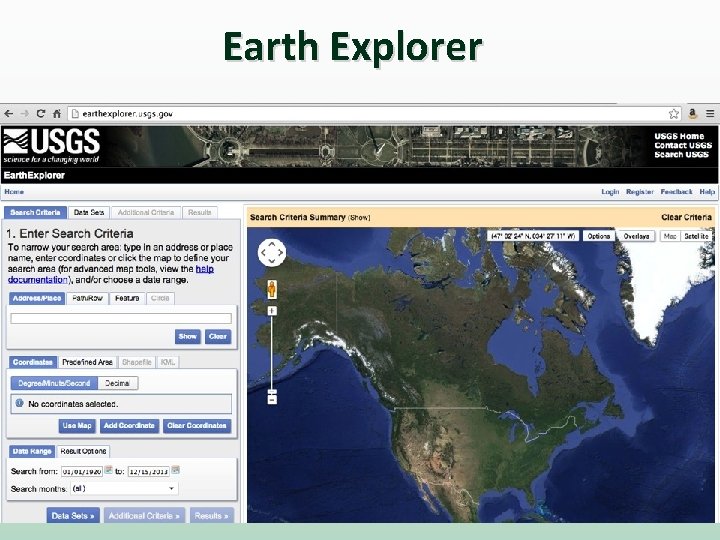Click the Search from date field
The image size is (720, 540).
(82, 471)
